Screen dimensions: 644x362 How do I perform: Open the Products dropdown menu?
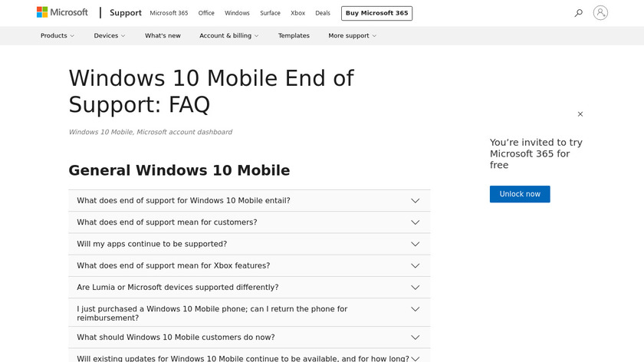pyautogui.click(x=58, y=36)
